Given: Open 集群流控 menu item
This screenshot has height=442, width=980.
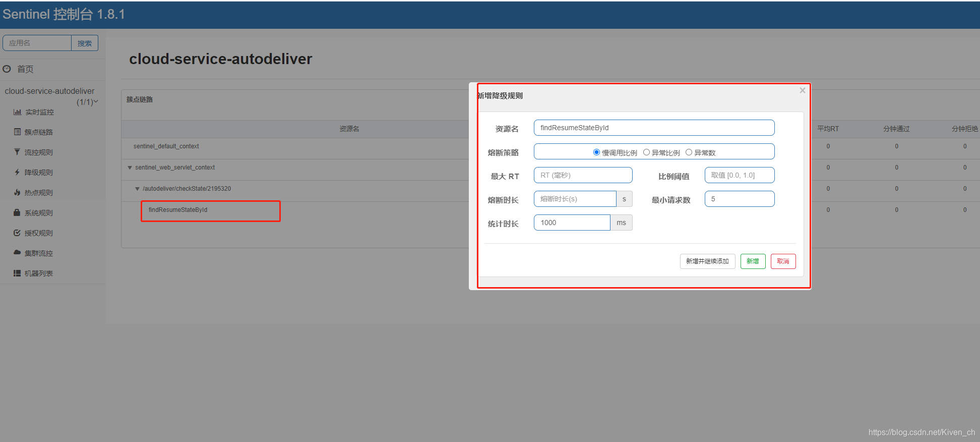Looking at the screenshot, I should click(39, 253).
